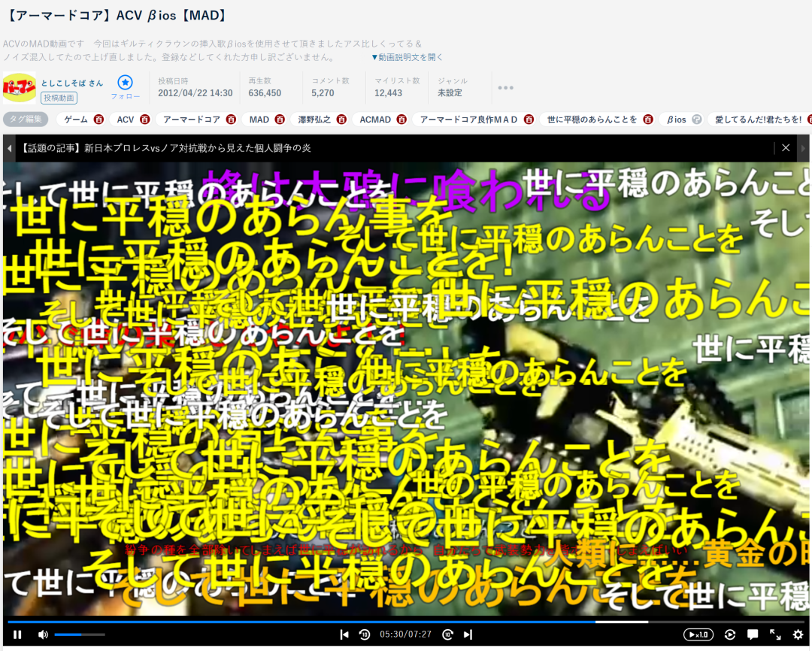
Task: Open the MAD tag
Action: [259, 120]
